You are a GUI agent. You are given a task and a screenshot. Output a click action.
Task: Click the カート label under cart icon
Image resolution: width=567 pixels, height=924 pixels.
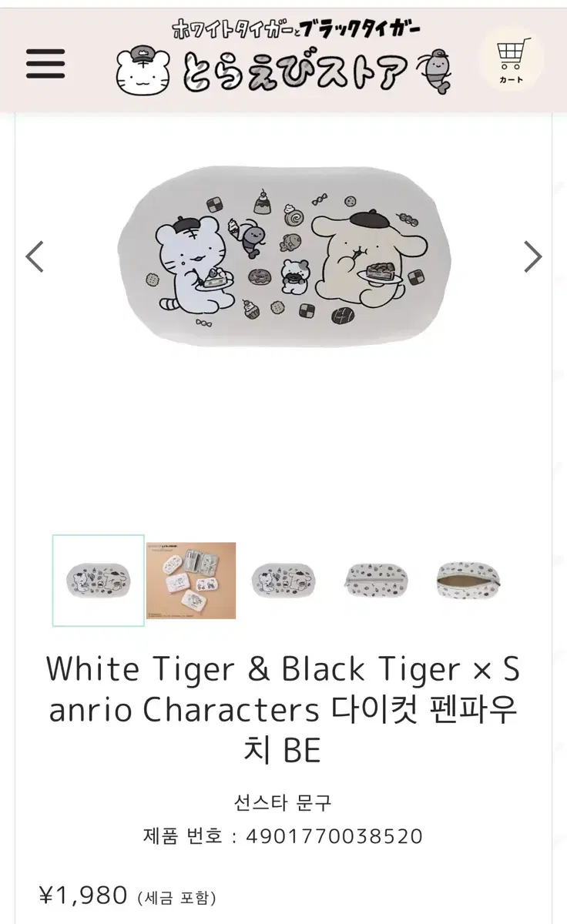511,79
